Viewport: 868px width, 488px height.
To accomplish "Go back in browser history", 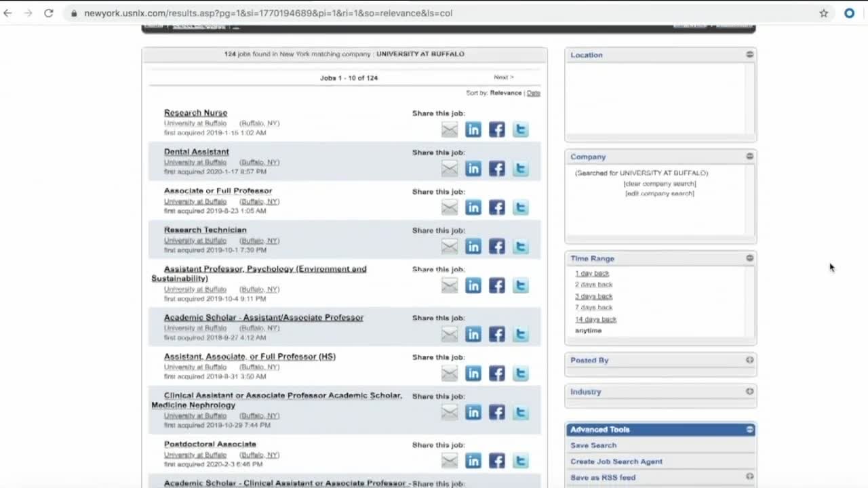I will click(8, 13).
